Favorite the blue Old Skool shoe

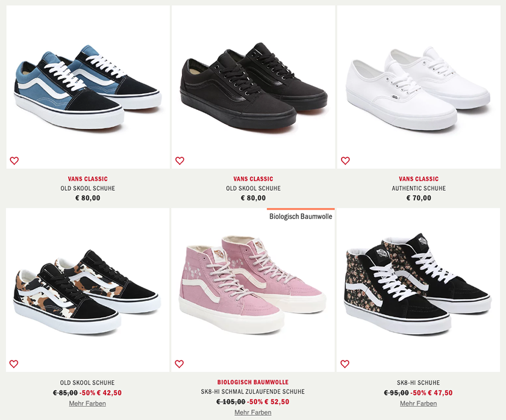[14, 161]
